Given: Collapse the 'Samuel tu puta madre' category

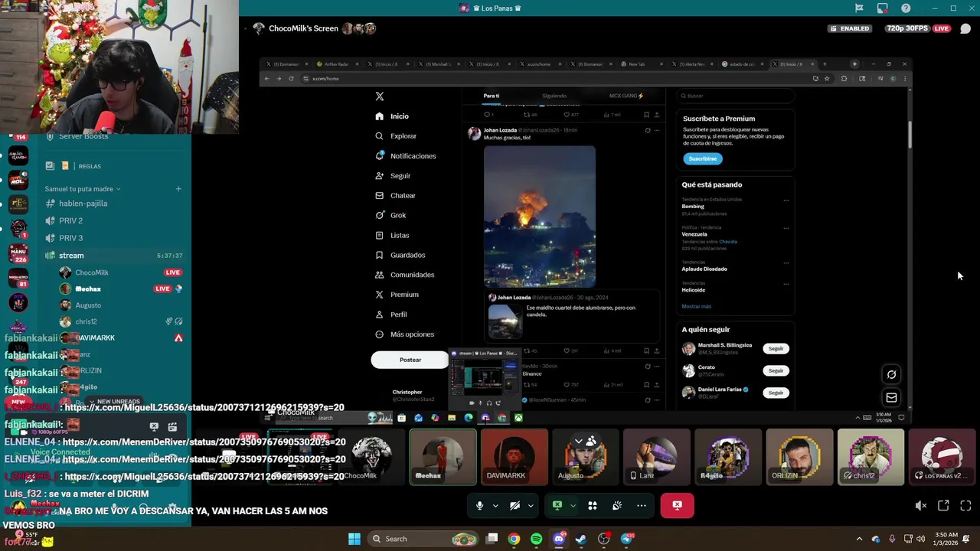Looking at the screenshot, I should coord(83,189).
